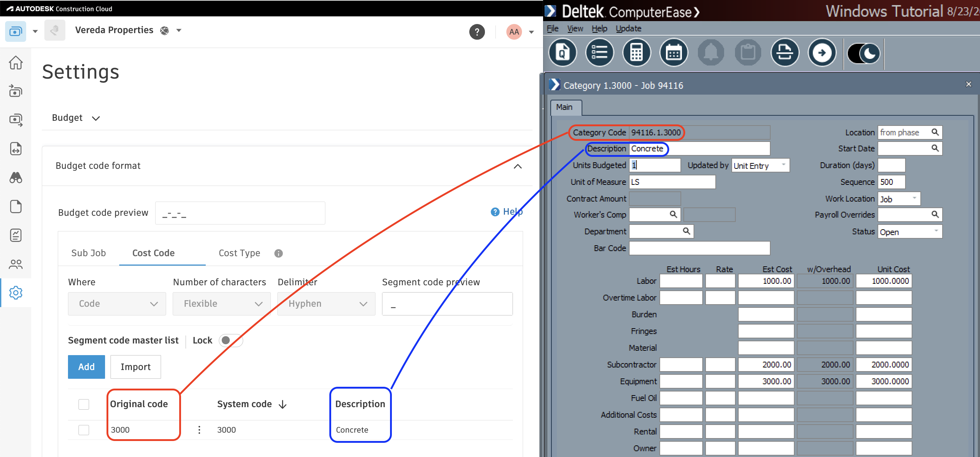Click the Help link beside budget preview
Screen dimensions: 980x457
point(506,212)
